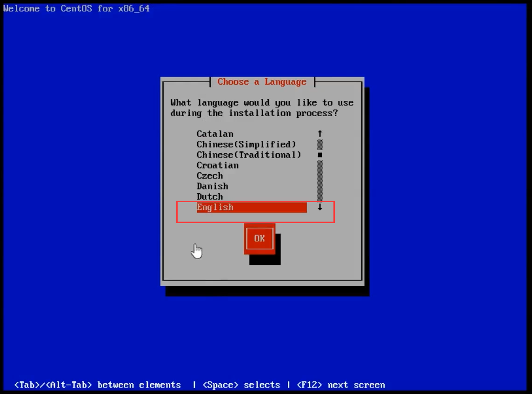
Task: Click the 'Welcome to CentOS' header text
Action: (76, 8)
